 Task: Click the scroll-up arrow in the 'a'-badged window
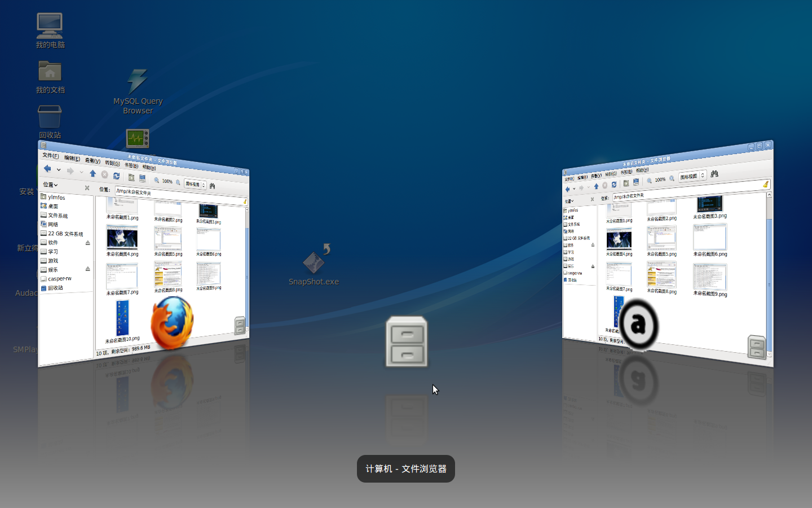coord(770,195)
